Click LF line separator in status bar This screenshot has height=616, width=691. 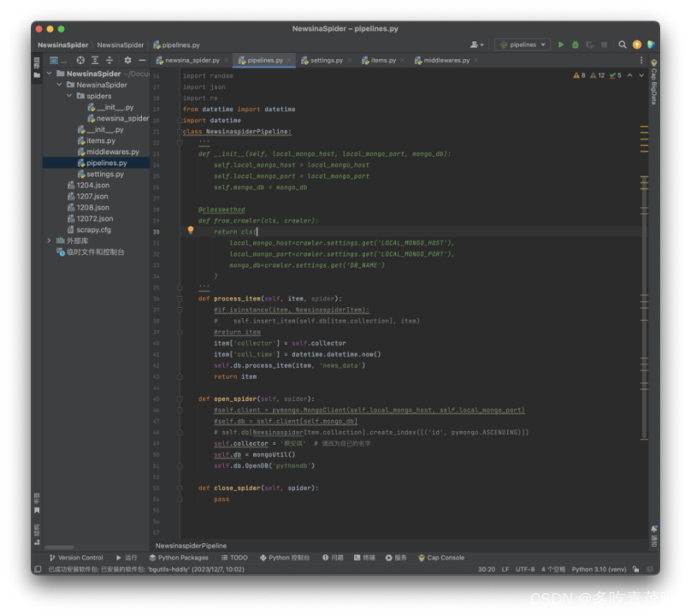coord(505,569)
